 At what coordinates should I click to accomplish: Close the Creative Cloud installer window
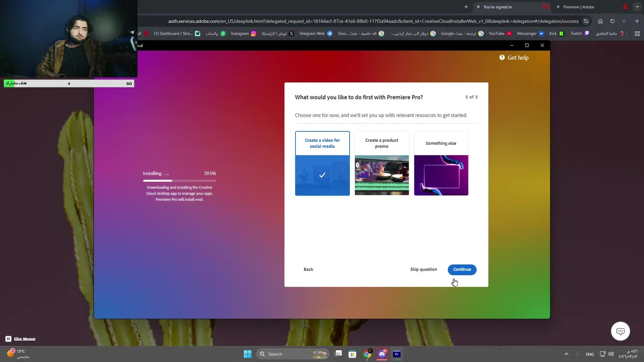click(x=542, y=45)
